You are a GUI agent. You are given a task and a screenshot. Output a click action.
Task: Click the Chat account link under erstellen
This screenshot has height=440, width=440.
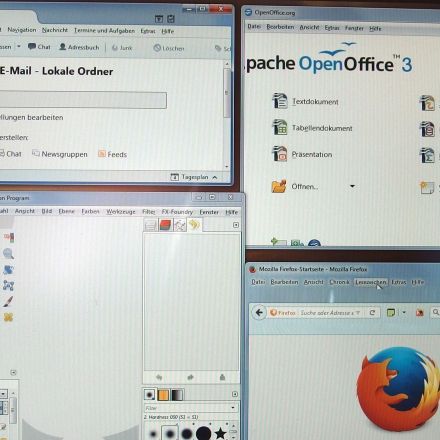click(x=11, y=154)
